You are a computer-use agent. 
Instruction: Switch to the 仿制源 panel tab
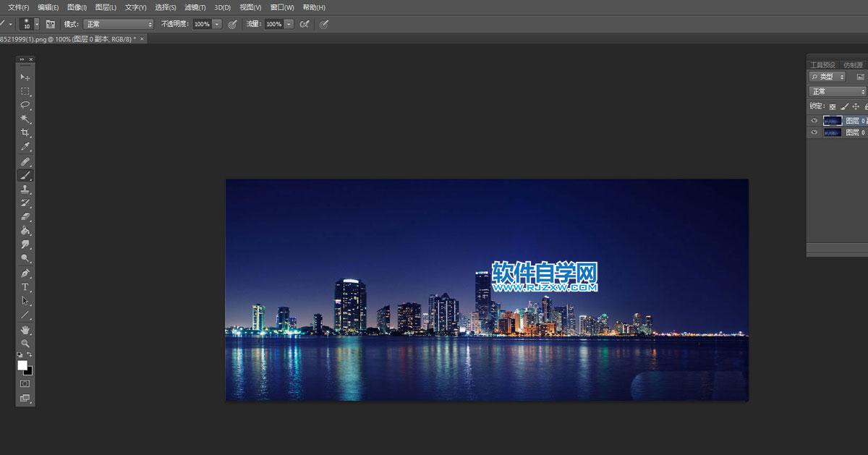[x=853, y=64]
